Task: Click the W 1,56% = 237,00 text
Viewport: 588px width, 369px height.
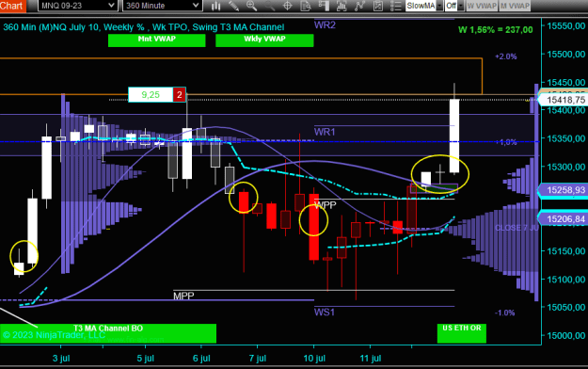Action: point(496,30)
